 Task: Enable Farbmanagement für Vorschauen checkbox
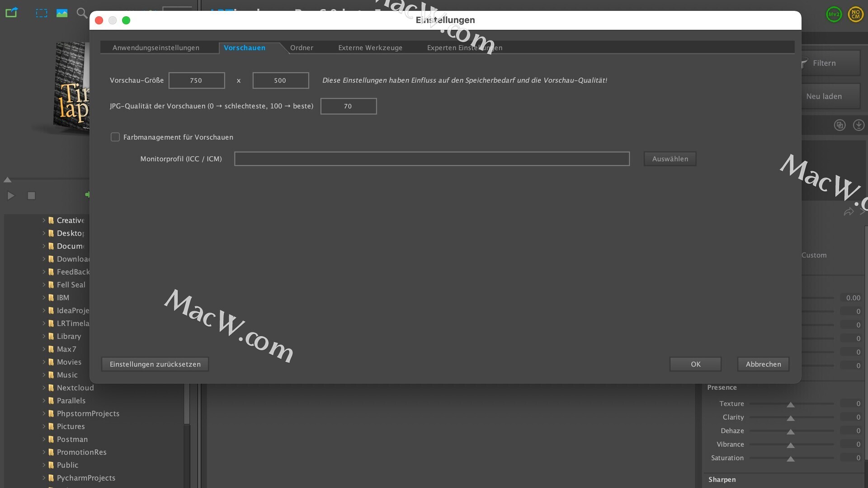[x=115, y=137]
